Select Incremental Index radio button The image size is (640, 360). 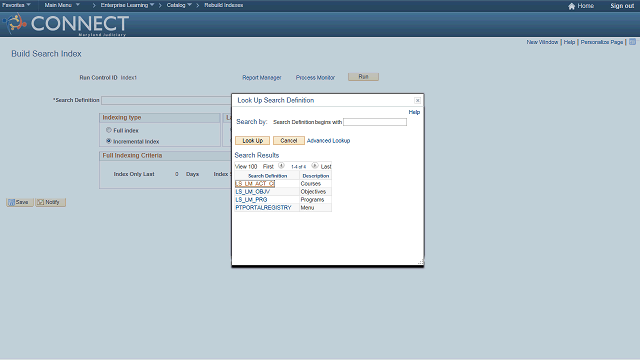(109, 141)
